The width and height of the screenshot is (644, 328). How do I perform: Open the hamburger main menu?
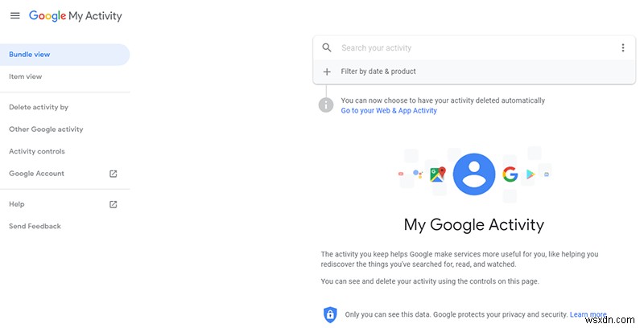pyautogui.click(x=14, y=16)
